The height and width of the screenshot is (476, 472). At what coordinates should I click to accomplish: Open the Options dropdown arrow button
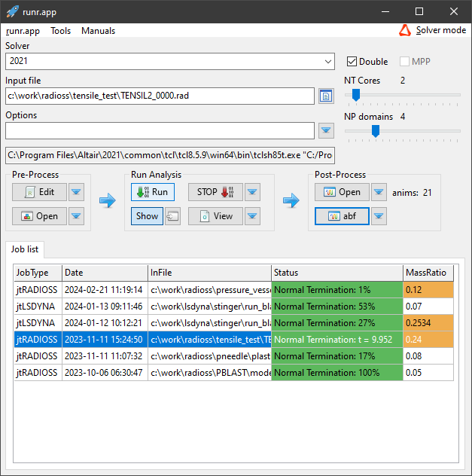pos(326,130)
